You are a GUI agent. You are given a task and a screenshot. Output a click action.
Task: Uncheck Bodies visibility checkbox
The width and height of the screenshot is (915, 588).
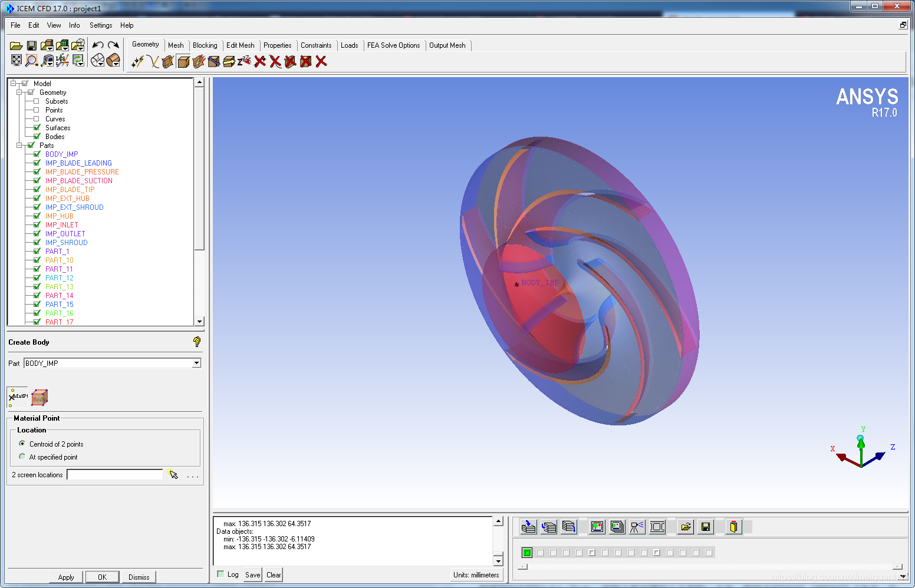pyautogui.click(x=37, y=137)
